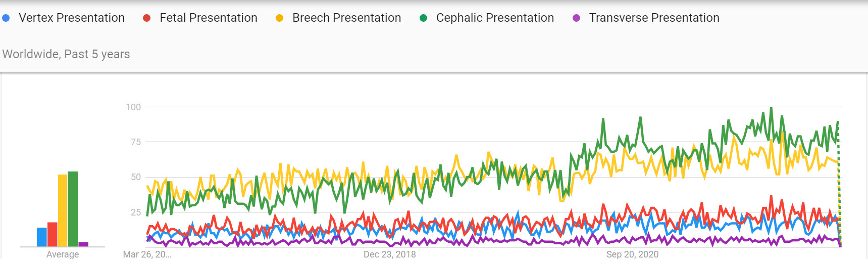The width and height of the screenshot is (868, 259).
Task: Click the Worldwide, Past 5 years subtitle
Action: pyautogui.click(x=66, y=54)
